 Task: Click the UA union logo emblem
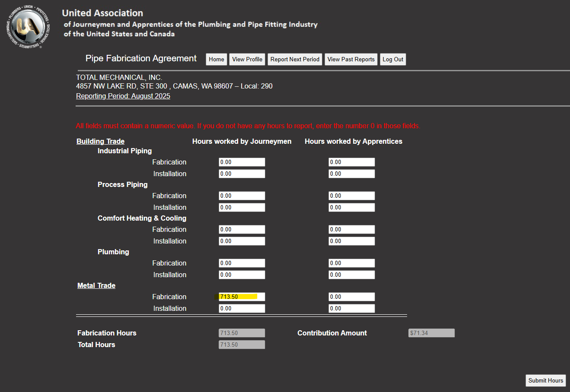point(29,27)
